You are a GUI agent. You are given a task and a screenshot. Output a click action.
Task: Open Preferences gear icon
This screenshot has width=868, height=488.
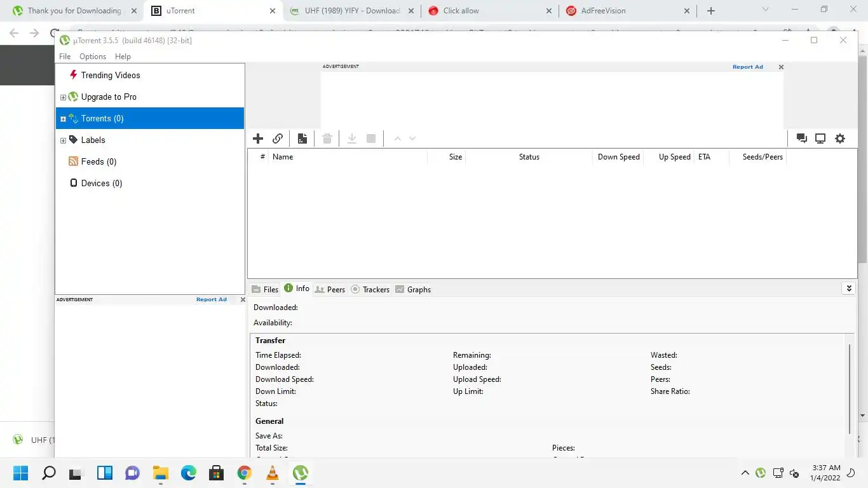click(x=840, y=139)
